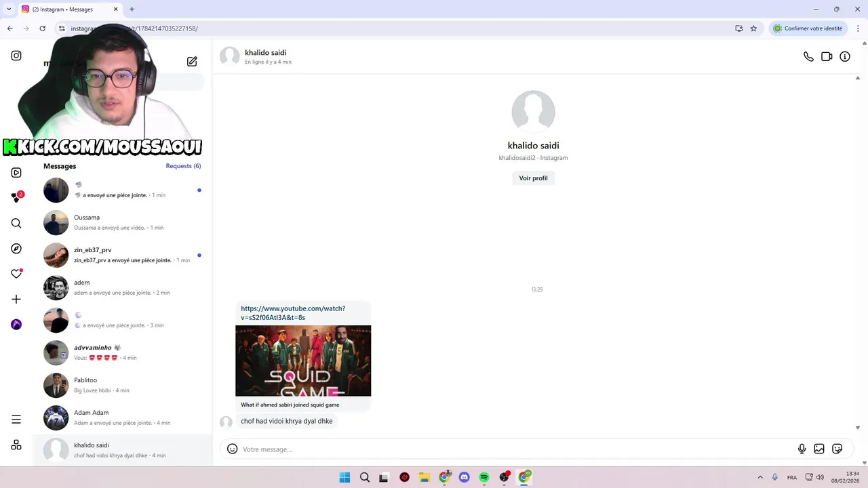The height and width of the screenshot is (488, 868).
Task: Open Discord from taskbar
Action: click(464, 477)
